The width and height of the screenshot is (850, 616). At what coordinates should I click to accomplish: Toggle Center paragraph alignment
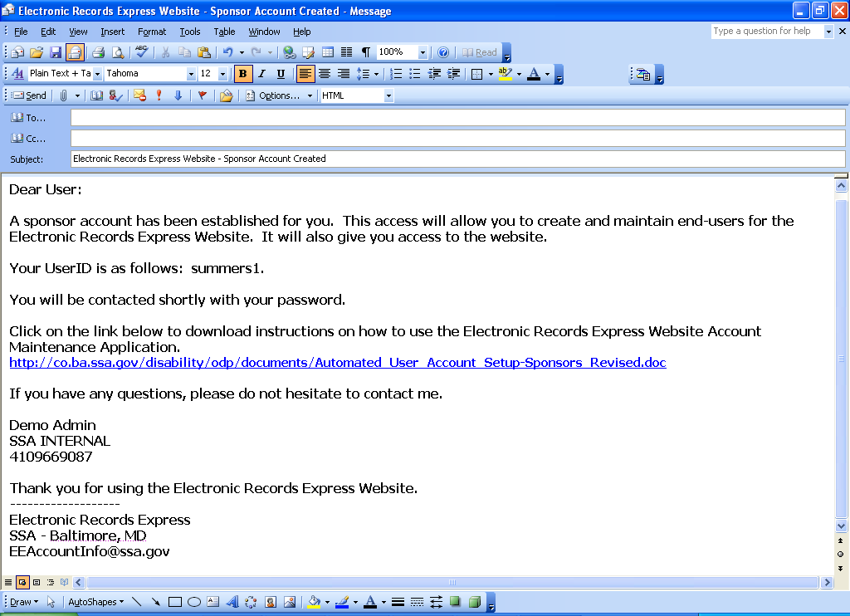[325, 74]
